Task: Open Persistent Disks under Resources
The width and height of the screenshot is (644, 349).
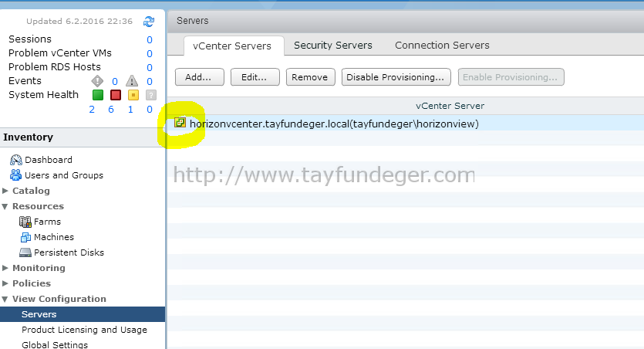Action: click(69, 252)
